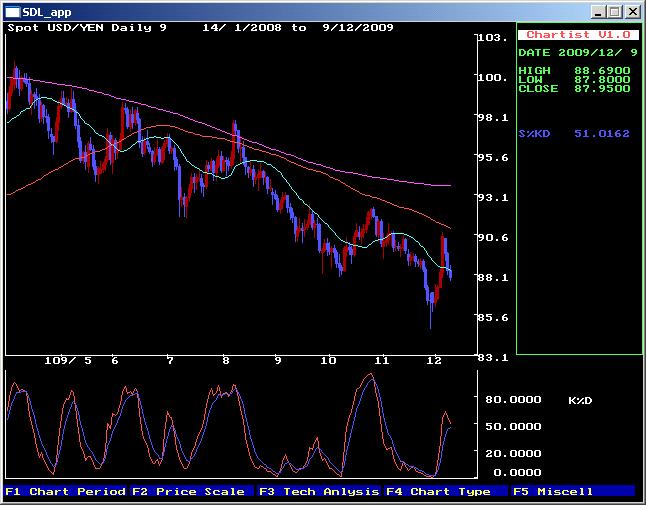
Task: Close the SDL_app window
Action: [633, 12]
